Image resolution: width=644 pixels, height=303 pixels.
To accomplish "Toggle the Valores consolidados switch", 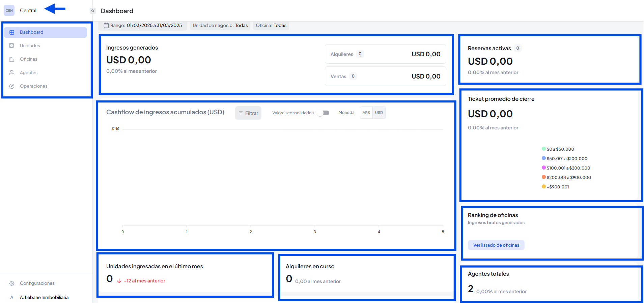I will [x=324, y=113].
